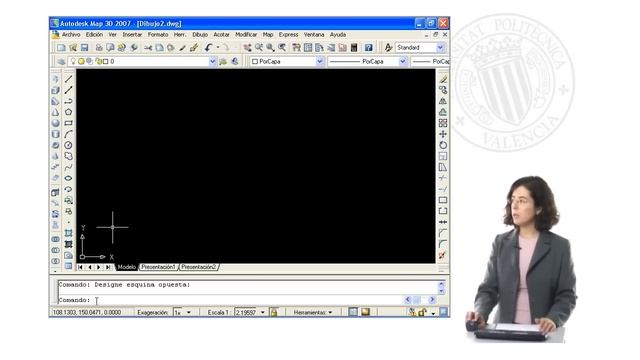Open the Express menu
640x360 pixels.
tap(289, 35)
